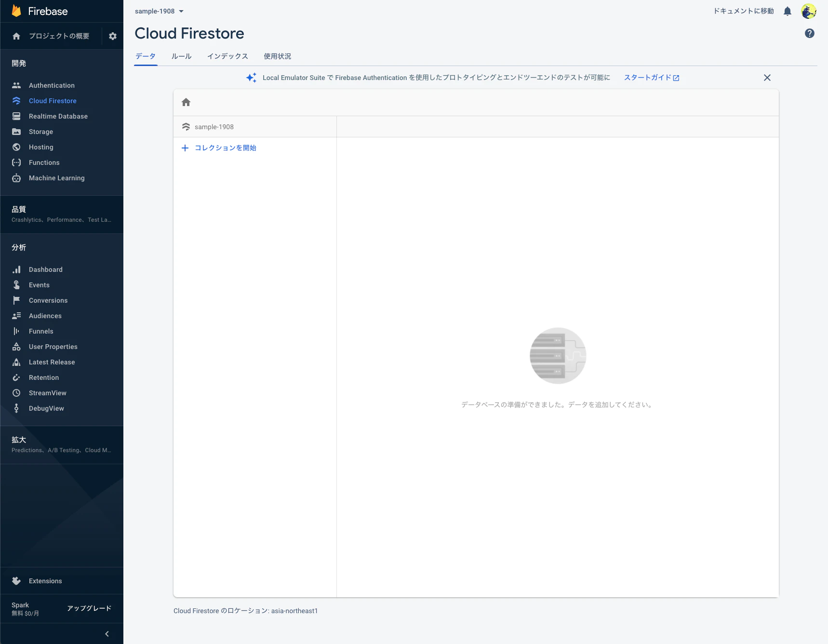Select sample-1908 database root row
828x644 pixels.
[x=255, y=127]
